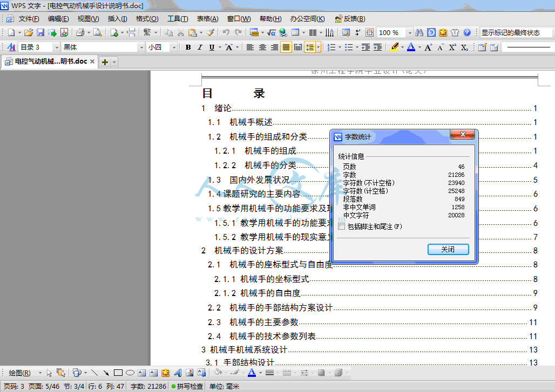
Task: Click the undo arrow icon
Action: coord(226,32)
